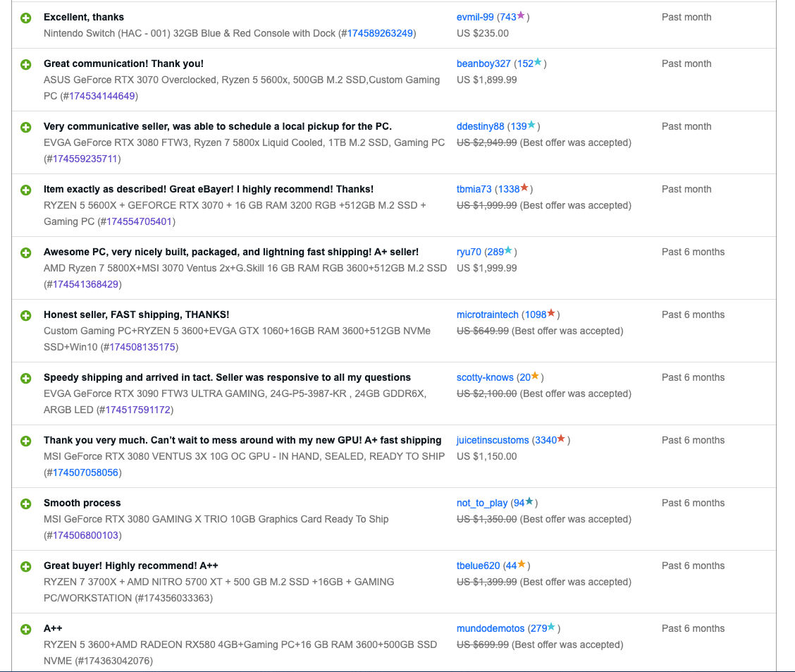The width and height of the screenshot is (795, 672).
Task: Click the purple star next to evmil-99's score
Action: click(x=521, y=16)
